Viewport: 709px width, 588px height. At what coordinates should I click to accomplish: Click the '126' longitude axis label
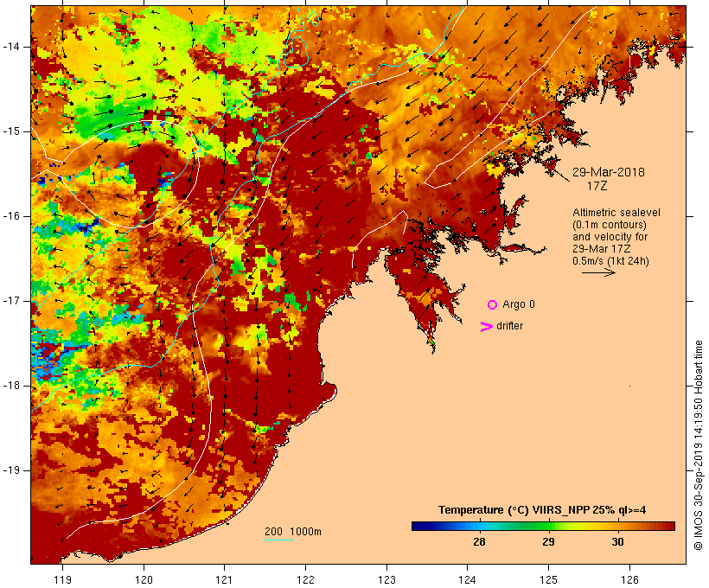[x=629, y=579]
